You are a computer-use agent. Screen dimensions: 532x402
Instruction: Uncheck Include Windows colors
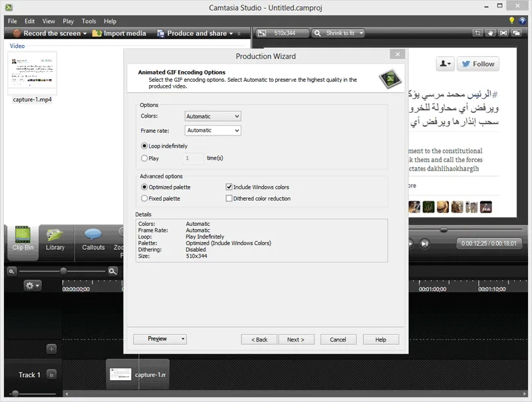click(x=230, y=186)
